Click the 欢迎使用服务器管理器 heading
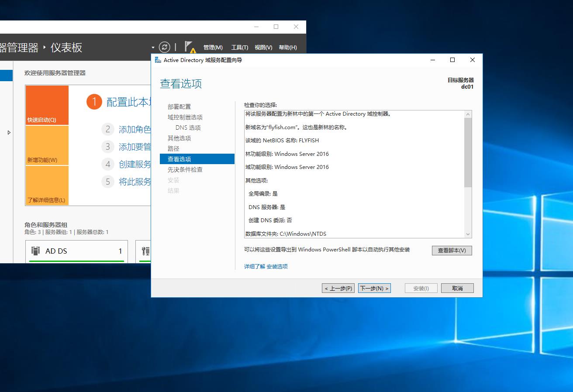 point(55,73)
